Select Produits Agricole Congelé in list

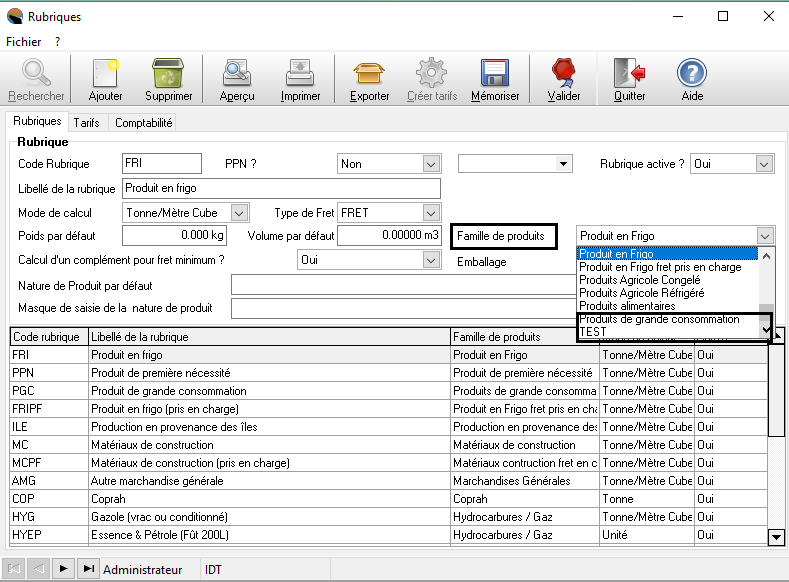[640, 280]
